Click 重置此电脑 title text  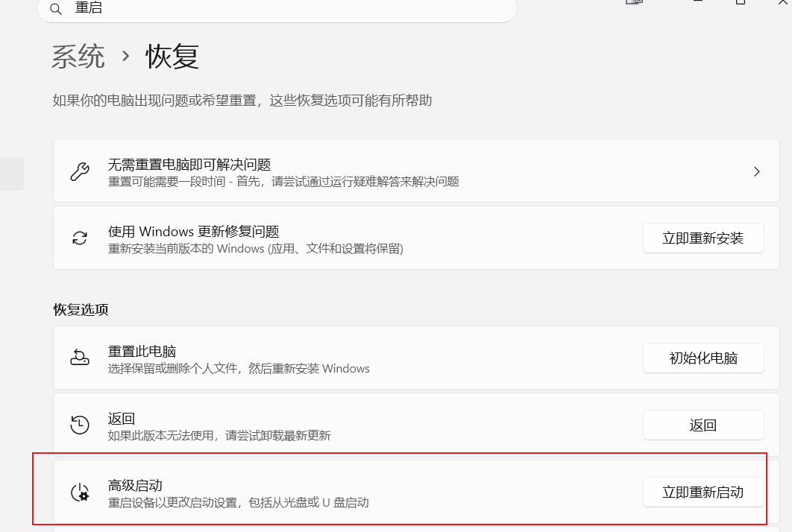point(142,351)
